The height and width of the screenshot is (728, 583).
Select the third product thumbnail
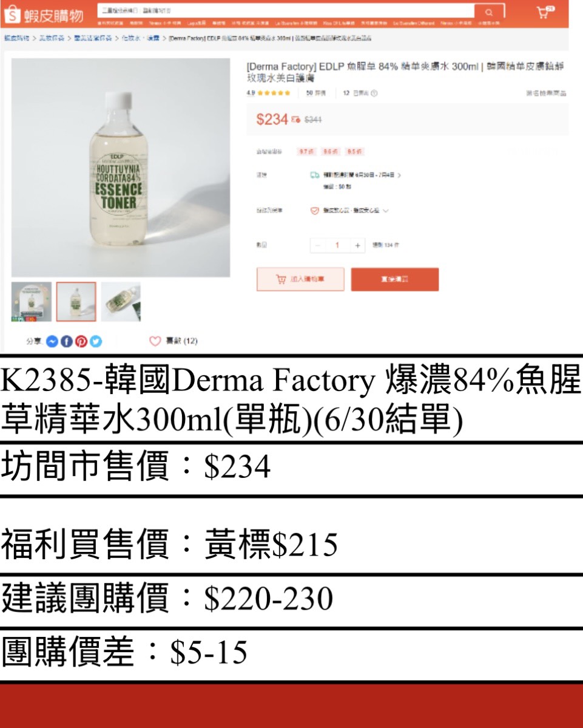121,302
